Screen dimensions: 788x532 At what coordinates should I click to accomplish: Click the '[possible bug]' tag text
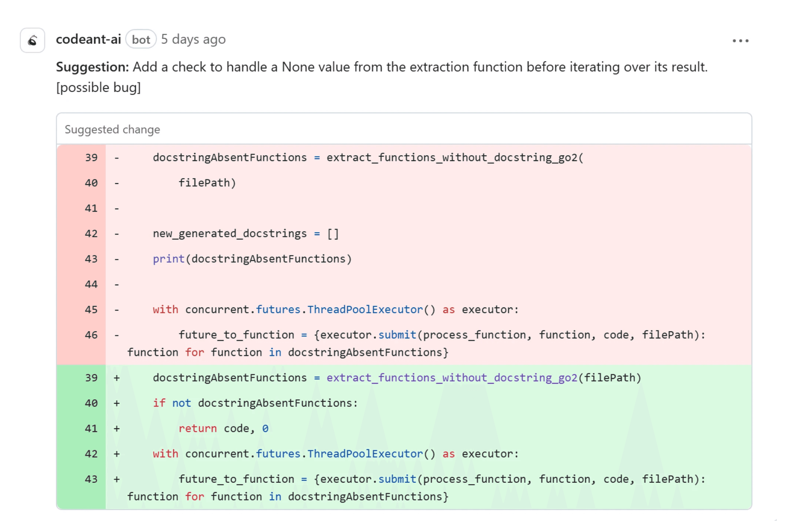pos(98,87)
